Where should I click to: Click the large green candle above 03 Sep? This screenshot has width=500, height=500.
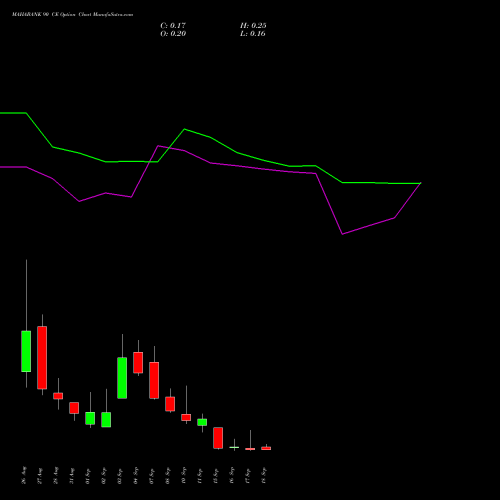(122, 378)
